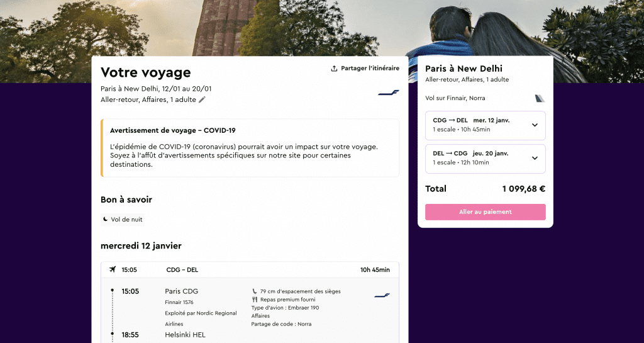The width and height of the screenshot is (644, 343).
Task: Click 'Type d'avion : Embraer 190' text
Action: pyautogui.click(x=285, y=308)
